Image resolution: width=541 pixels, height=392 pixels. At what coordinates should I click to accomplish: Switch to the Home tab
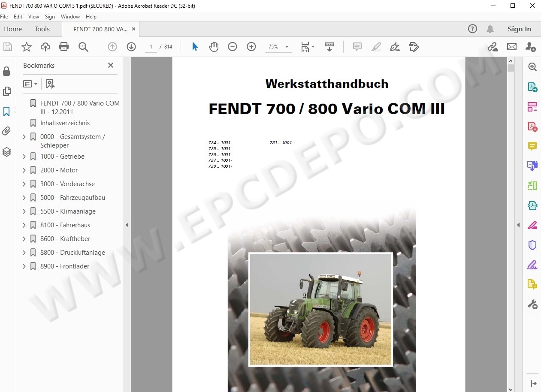coord(13,29)
